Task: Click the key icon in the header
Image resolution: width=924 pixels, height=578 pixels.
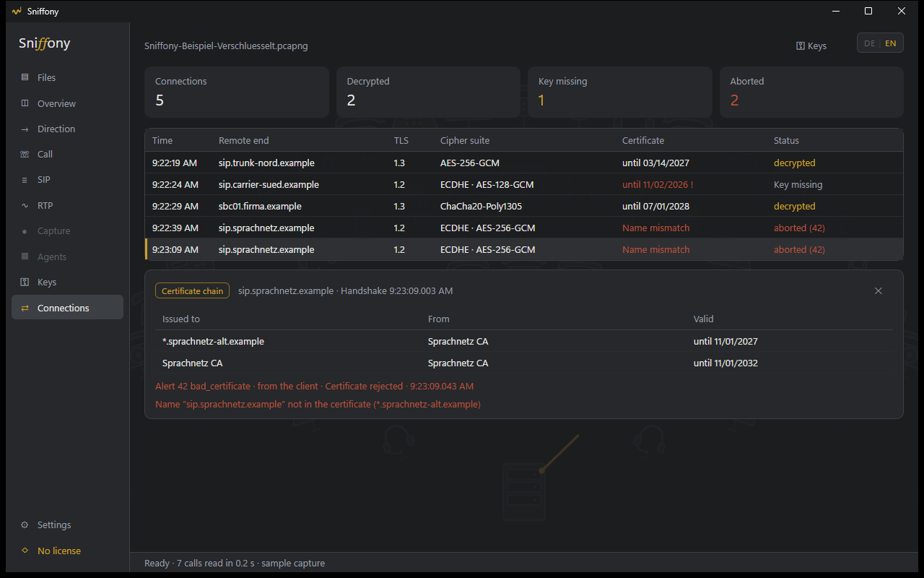Action: pyautogui.click(x=801, y=46)
